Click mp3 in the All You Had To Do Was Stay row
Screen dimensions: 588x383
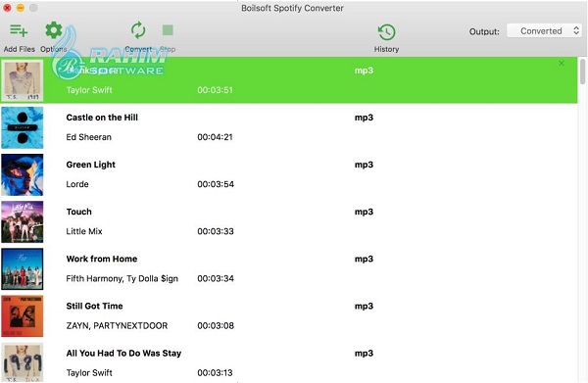(x=364, y=354)
